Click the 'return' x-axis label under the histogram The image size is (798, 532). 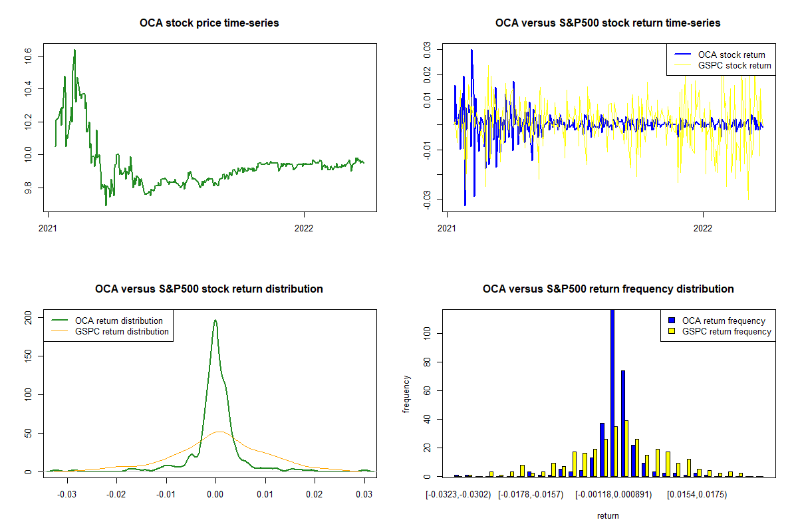(x=608, y=515)
